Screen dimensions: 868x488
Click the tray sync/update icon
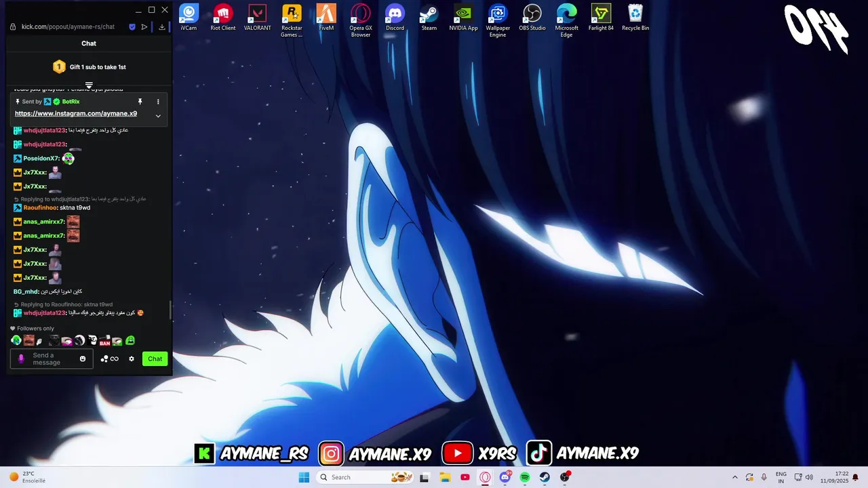pyautogui.click(x=749, y=477)
